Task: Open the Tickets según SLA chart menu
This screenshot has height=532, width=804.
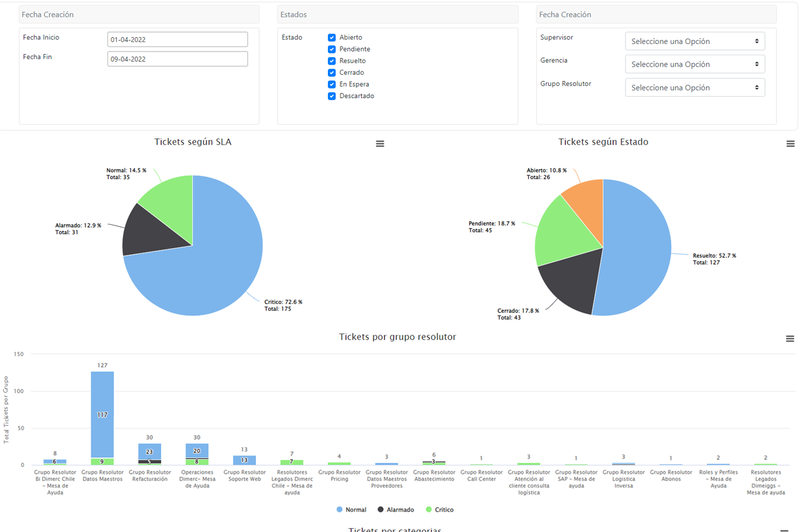Action: tap(380, 144)
